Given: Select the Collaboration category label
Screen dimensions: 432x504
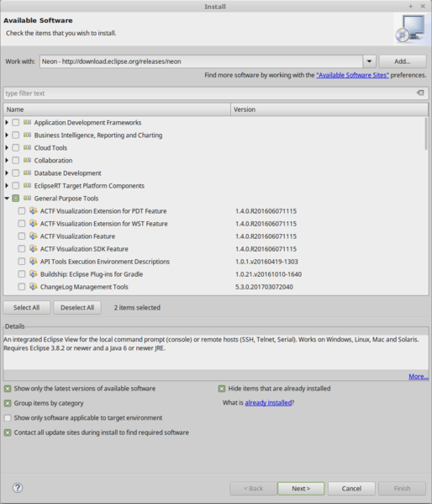Looking at the screenshot, I should point(53,160).
